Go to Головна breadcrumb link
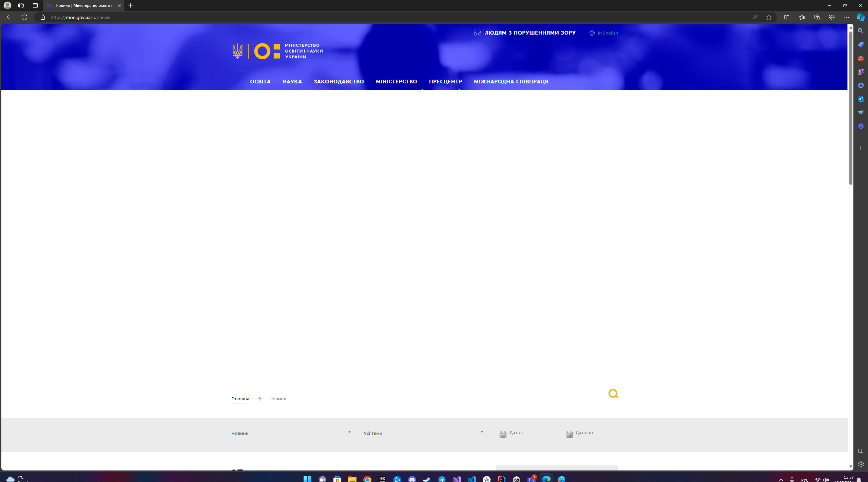 [x=240, y=399]
